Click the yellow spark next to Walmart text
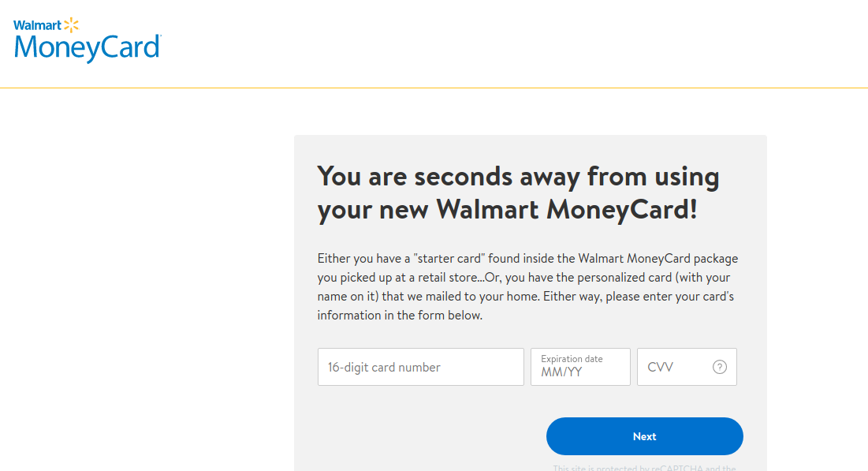This screenshot has width=868, height=471. click(x=69, y=24)
